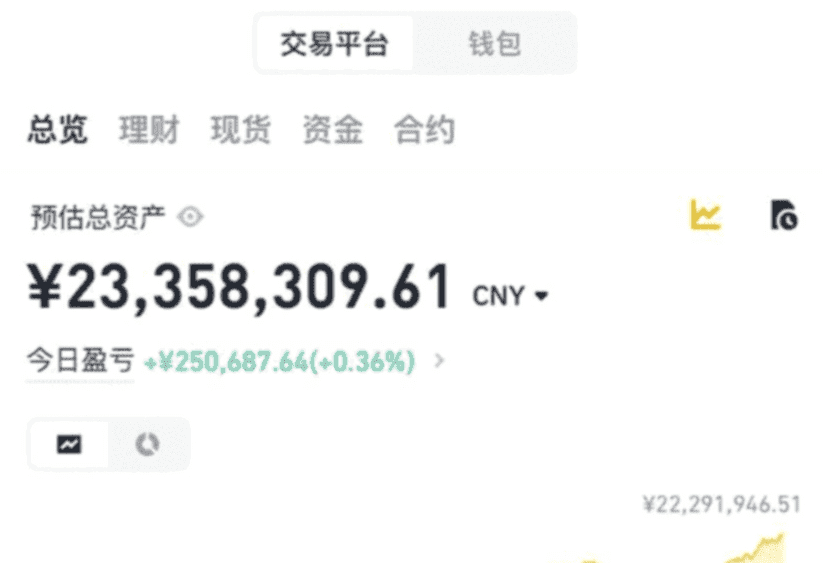
Task: Tap the ¥23,358,309.61 total balance
Action: click(x=239, y=287)
